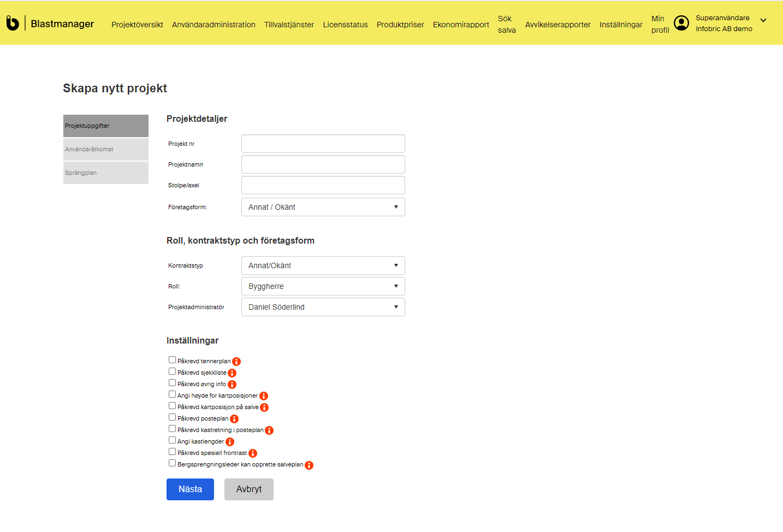The width and height of the screenshot is (783, 532).
Task: Show info for Påkrevd sjekkliste
Action: [232, 373]
